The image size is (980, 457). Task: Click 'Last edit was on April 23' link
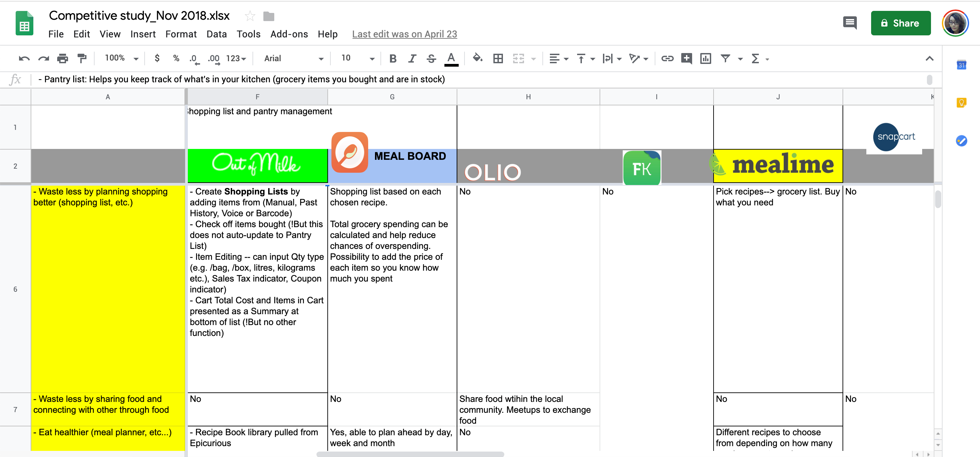(x=404, y=34)
